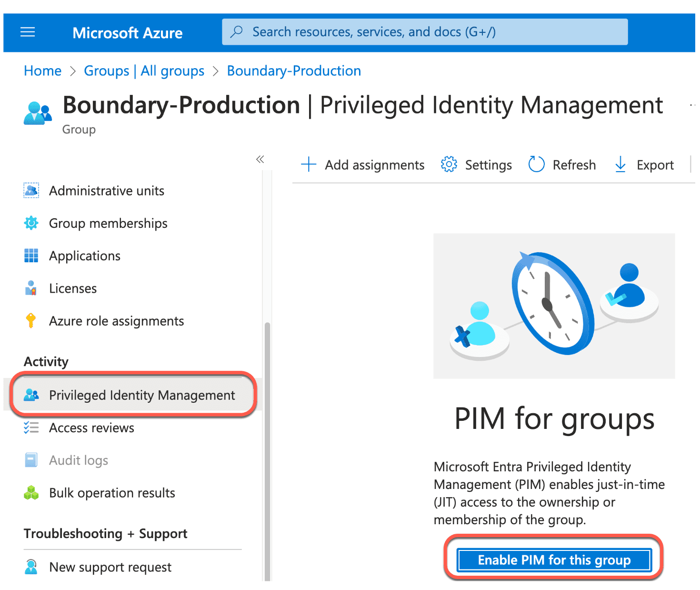The image size is (700, 590).
Task: Open Access reviews menu item
Action: 92,428
